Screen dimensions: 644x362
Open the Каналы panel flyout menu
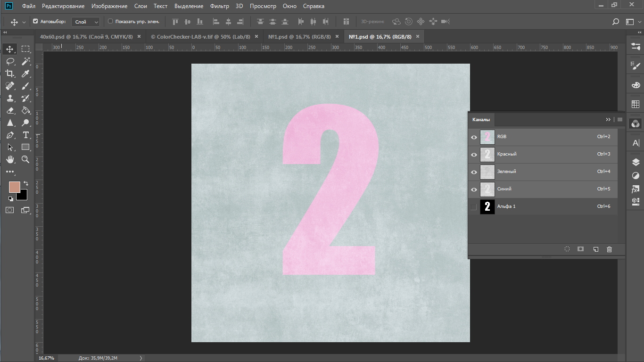click(620, 120)
